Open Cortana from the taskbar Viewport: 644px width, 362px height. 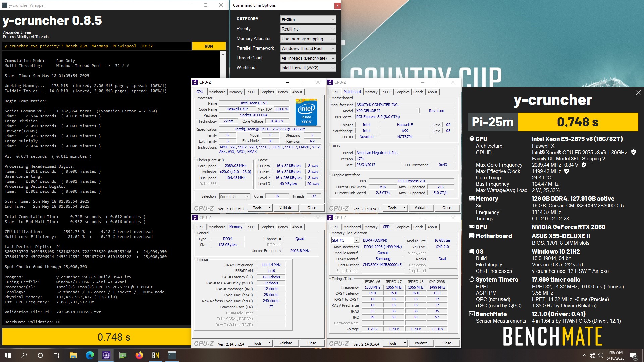coord(40,355)
